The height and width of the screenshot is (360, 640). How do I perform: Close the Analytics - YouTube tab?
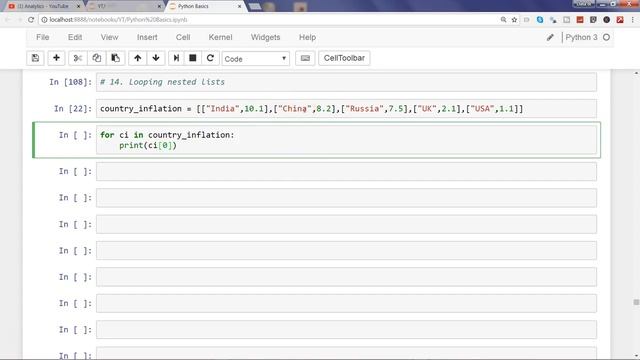(78, 6)
